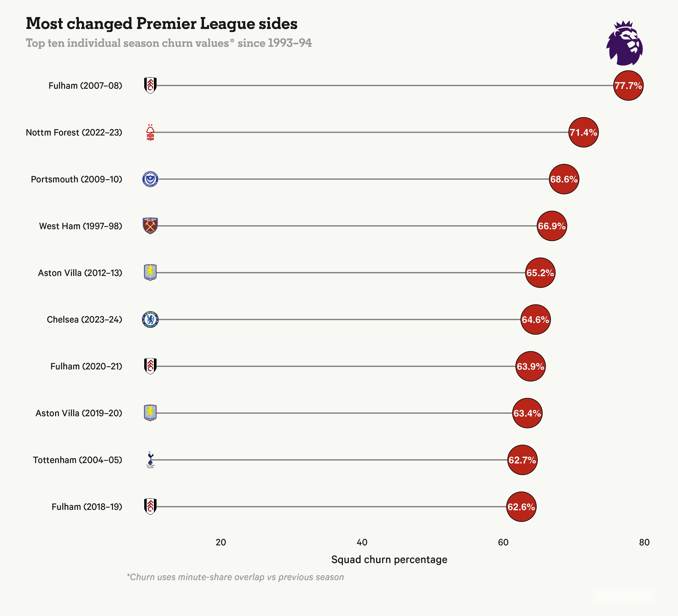Click the West Ham United crest
Image resolution: width=678 pixels, height=616 pixels.
pyautogui.click(x=150, y=226)
